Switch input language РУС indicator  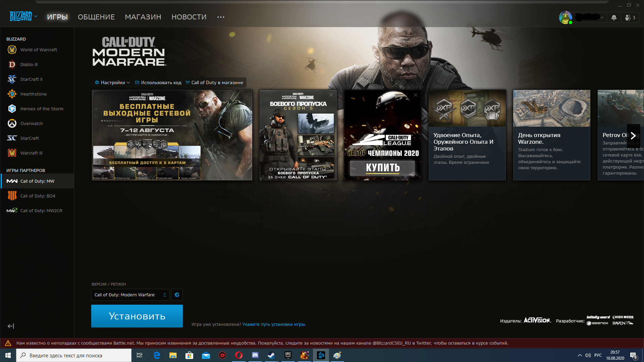(x=598, y=355)
